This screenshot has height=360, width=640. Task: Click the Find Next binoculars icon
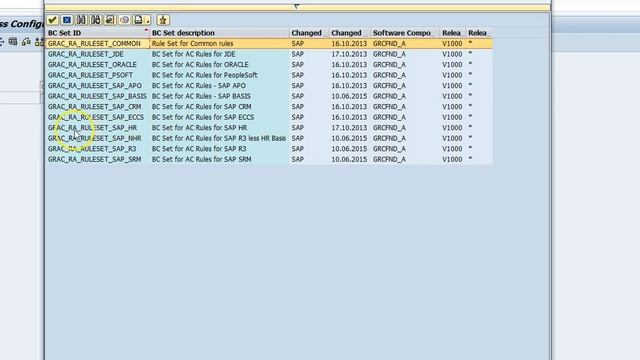pyautogui.click(x=96, y=20)
